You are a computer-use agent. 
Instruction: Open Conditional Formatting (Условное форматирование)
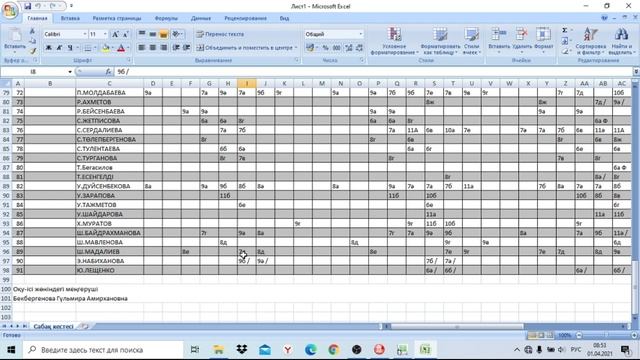pyautogui.click(x=394, y=41)
